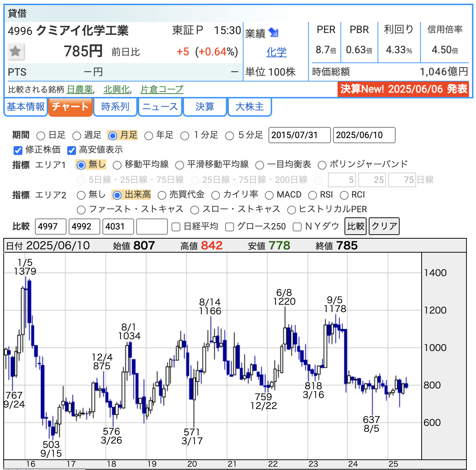View the 大株主 tab
Viewport: 476px width, 470px height.
[250, 107]
